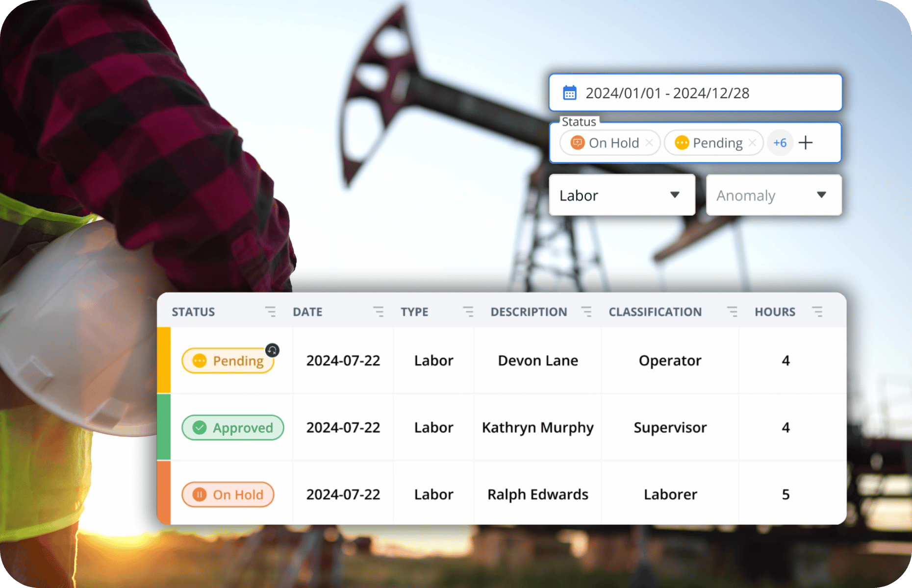
Task: Expand the Anomaly dropdown
Action: (822, 195)
